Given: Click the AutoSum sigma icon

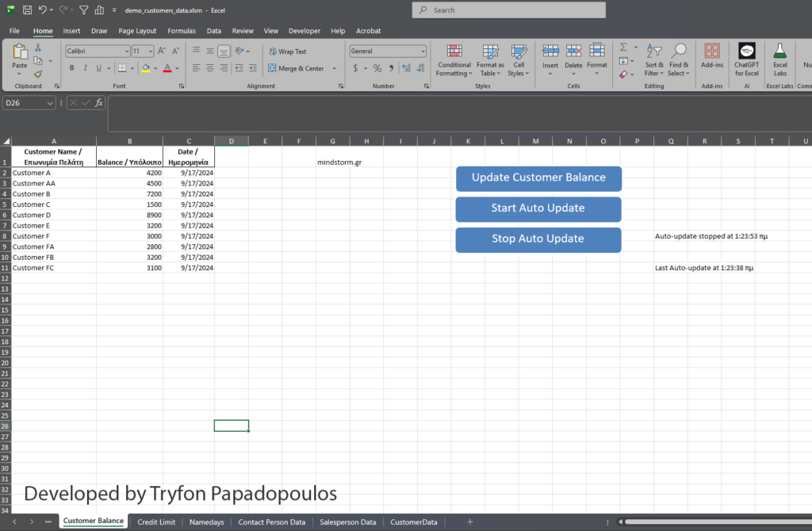Looking at the screenshot, I should pos(623,47).
